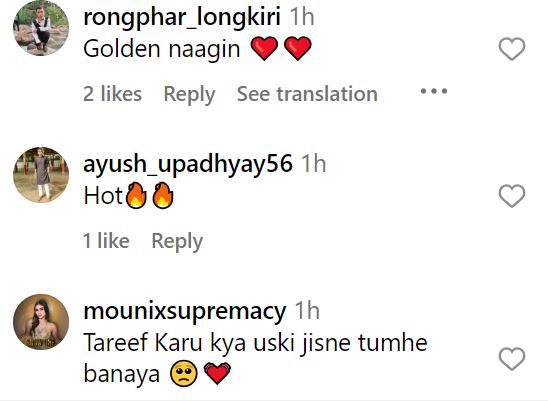View who gave 2 likes
This screenshot has height=401, width=548.
[x=113, y=94]
